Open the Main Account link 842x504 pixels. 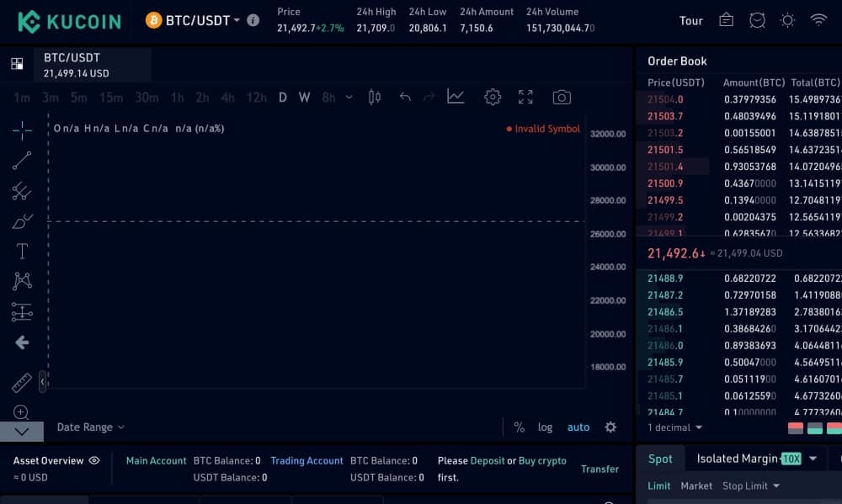pyautogui.click(x=157, y=460)
